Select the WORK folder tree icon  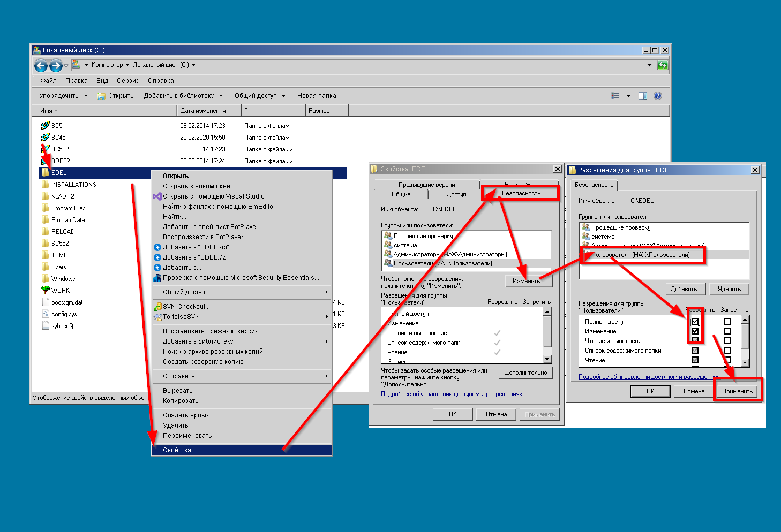click(46, 290)
